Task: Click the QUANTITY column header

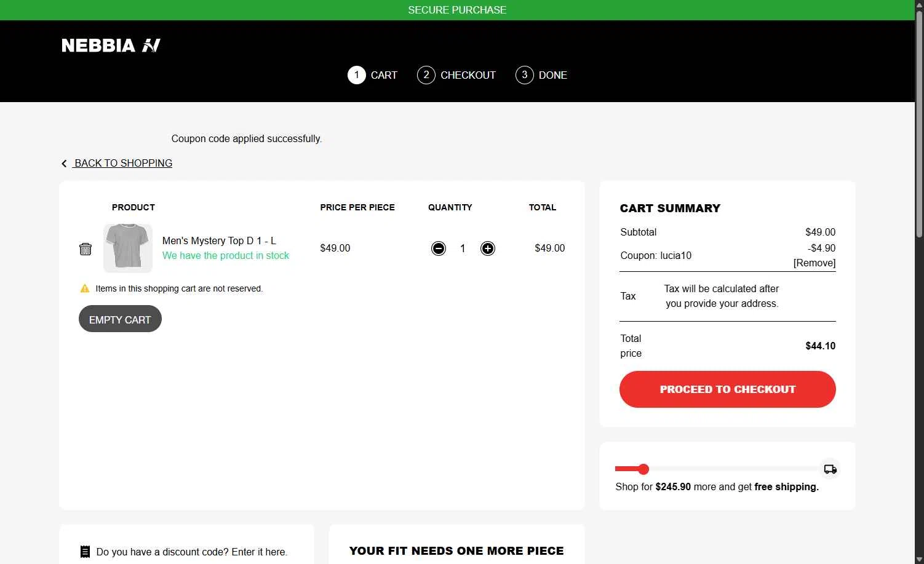Action: [450, 207]
